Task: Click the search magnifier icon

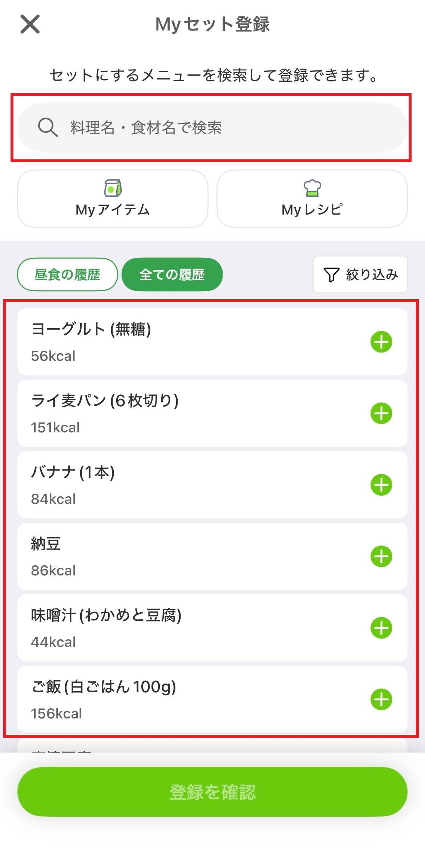Action: tap(48, 127)
